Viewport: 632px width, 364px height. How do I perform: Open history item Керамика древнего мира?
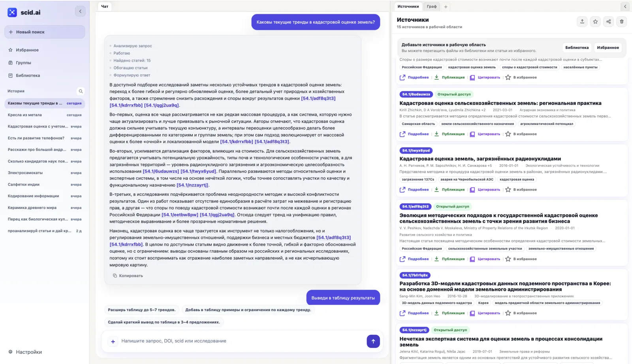coord(45,208)
